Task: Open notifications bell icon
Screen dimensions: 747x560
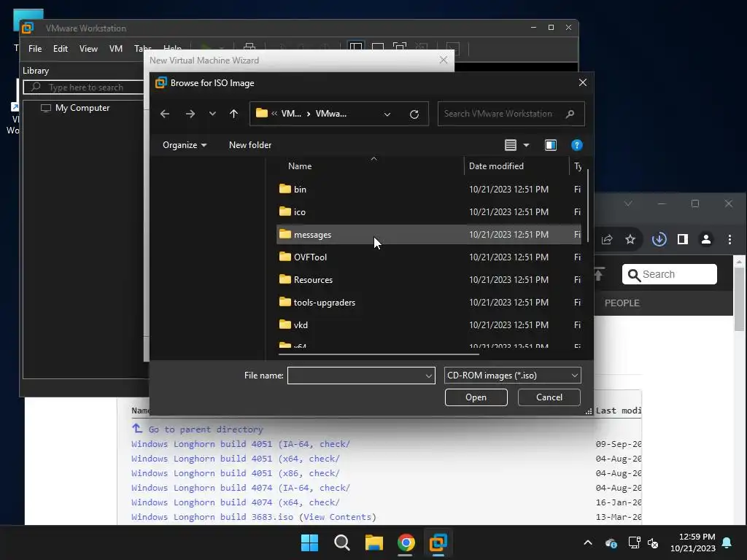Action: tap(727, 542)
